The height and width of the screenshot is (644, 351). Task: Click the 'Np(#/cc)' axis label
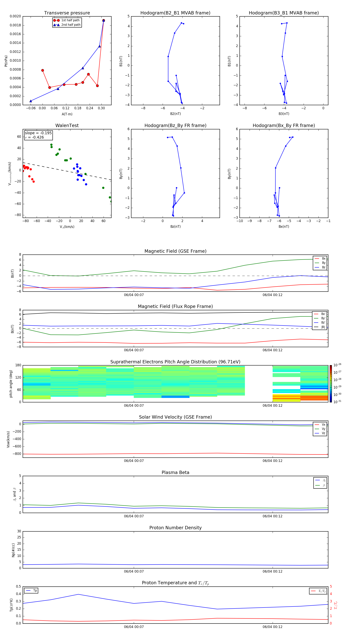[x=13, y=550]
